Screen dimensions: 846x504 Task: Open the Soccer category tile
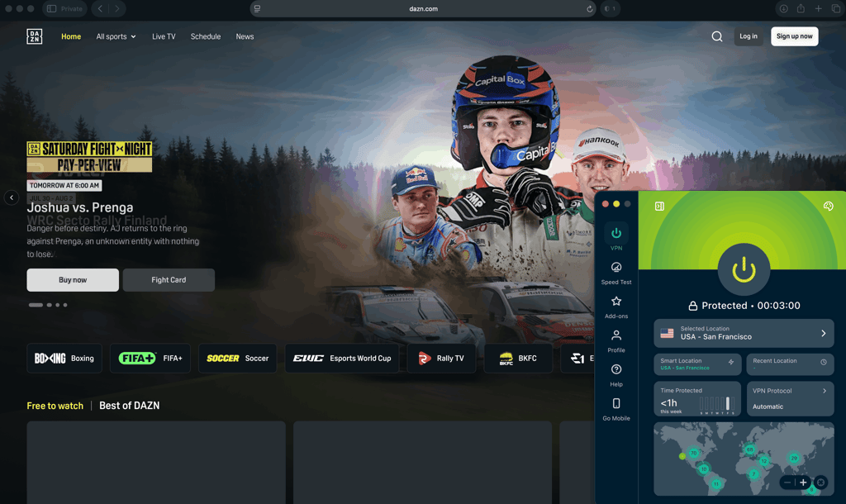click(x=237, y=359)
